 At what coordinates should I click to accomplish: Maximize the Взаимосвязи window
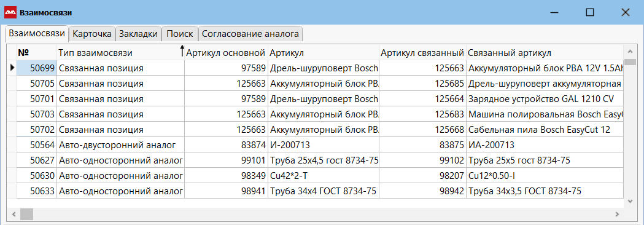590,12
